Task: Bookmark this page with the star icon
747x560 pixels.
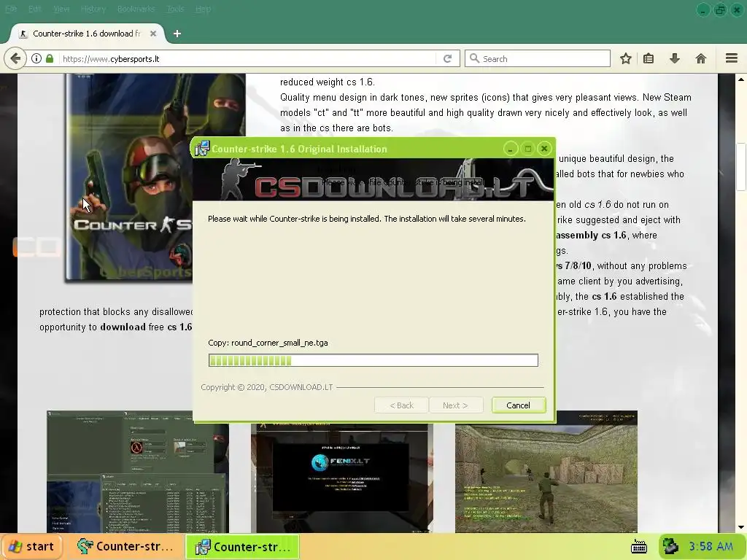Action: click(x=625, y=58)
